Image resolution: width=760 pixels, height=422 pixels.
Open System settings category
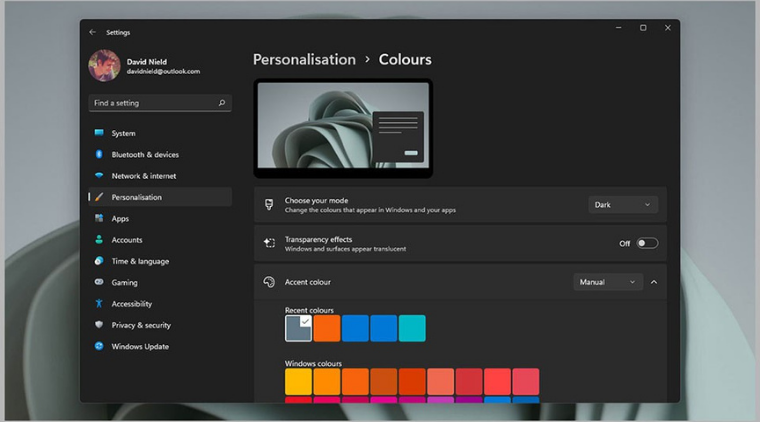(x=160, y=133)
